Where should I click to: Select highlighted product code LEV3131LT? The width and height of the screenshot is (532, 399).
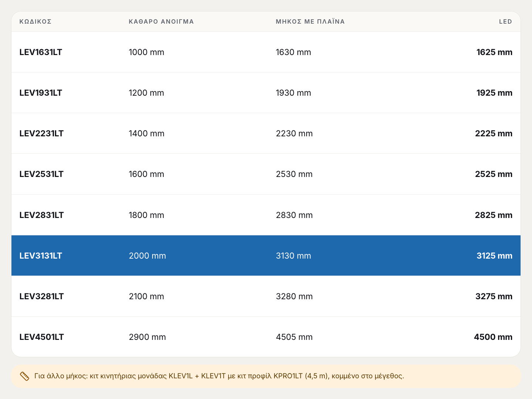pos(41,256)
